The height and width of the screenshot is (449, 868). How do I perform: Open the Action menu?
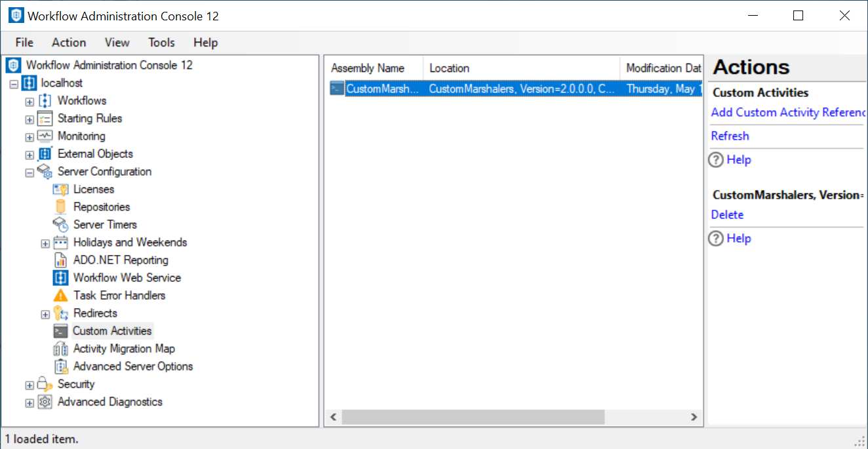click(69, 43)
